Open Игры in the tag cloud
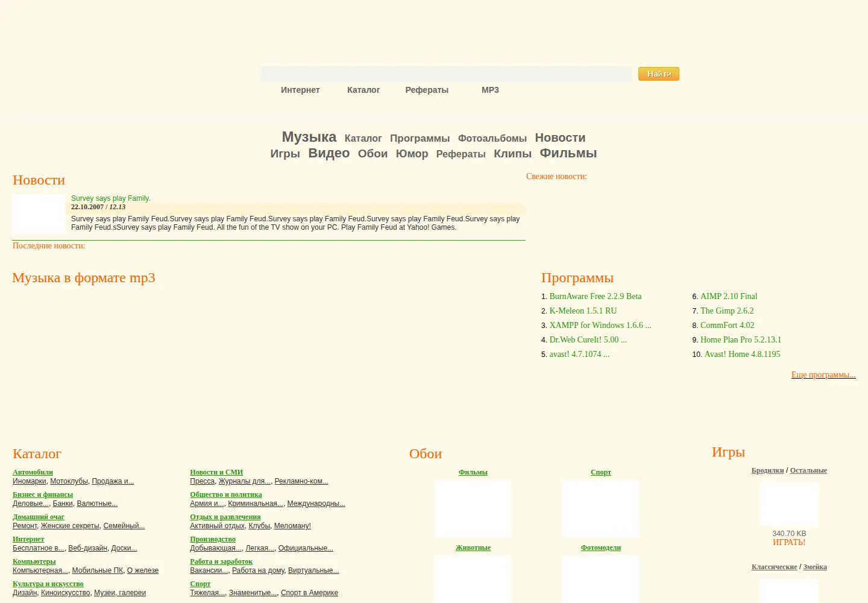 pos(285,154)
